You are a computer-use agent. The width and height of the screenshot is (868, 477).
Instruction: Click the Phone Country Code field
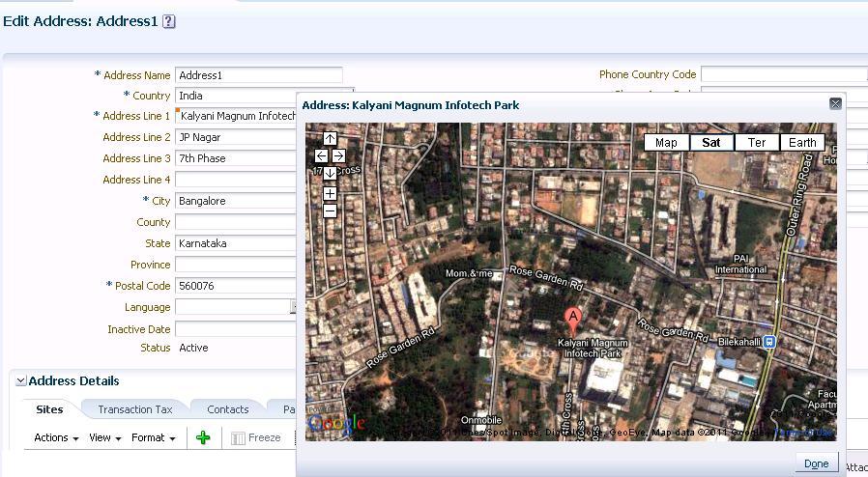coord(784,74)
